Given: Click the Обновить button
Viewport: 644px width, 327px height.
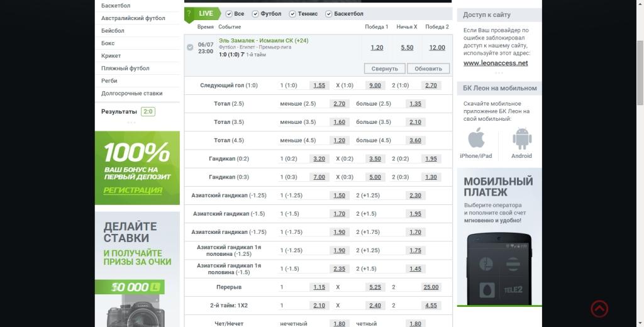Looking at the screenshot, I should 428,69.
